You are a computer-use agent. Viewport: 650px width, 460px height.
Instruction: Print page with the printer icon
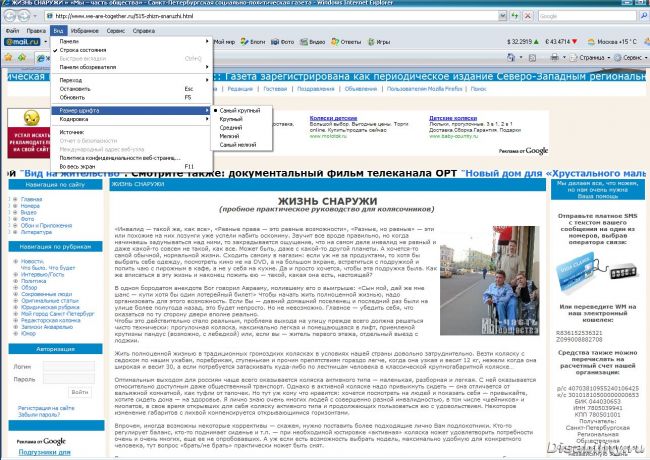coord(555,58)
